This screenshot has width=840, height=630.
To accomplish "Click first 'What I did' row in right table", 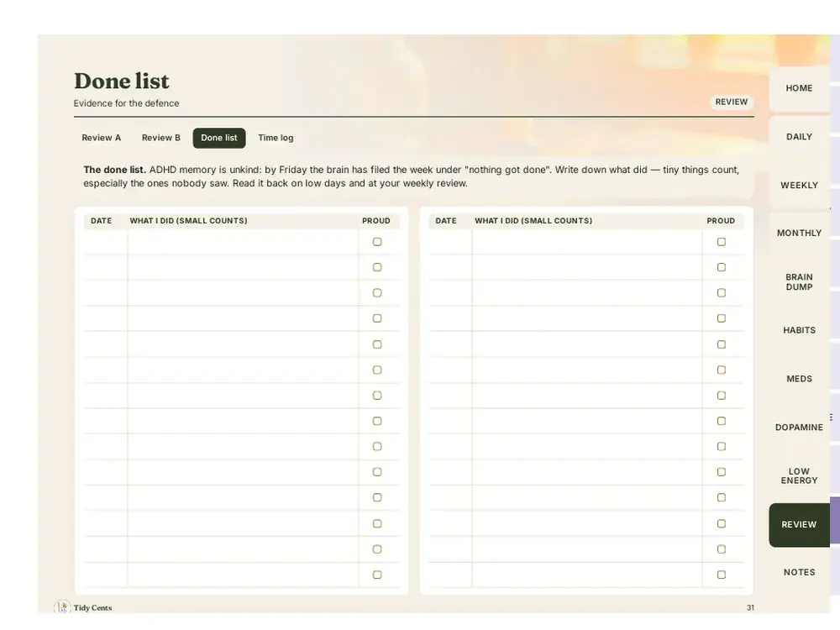I will (x=587, y=242).
